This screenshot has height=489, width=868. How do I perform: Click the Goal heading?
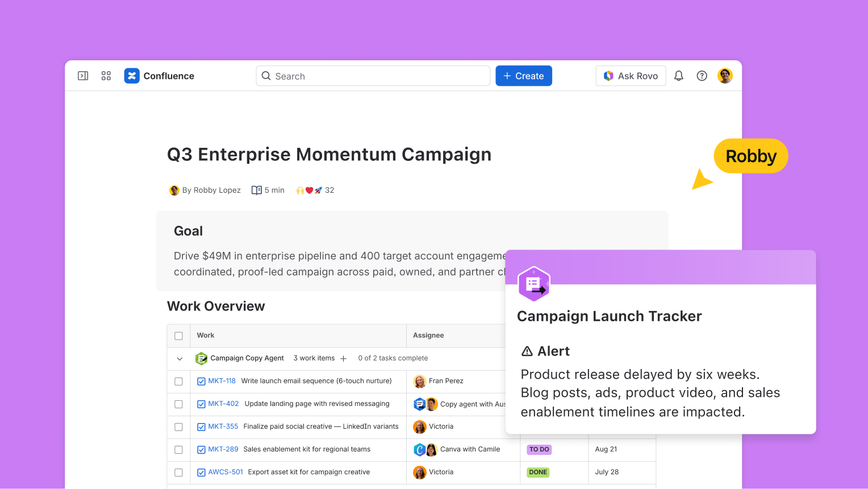[x=188, y=231]
